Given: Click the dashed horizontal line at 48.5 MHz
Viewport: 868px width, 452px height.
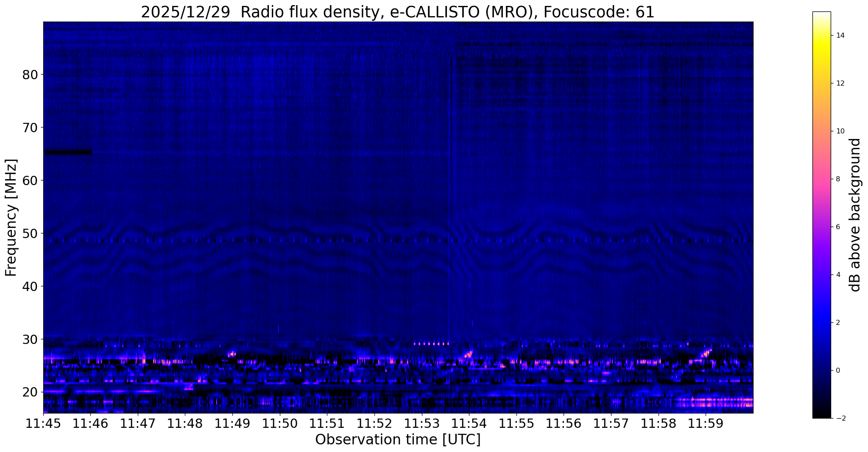Looking at the screenshot, I should click(x=398, y=241).
